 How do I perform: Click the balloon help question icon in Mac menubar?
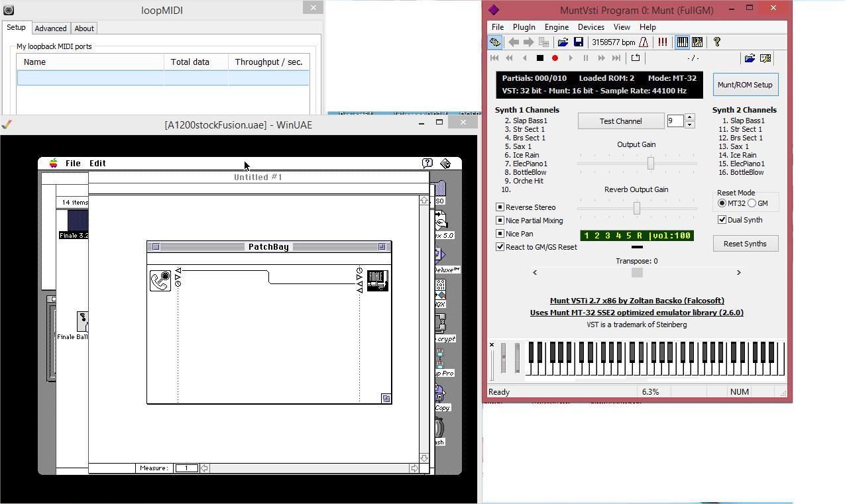[427, 163]
